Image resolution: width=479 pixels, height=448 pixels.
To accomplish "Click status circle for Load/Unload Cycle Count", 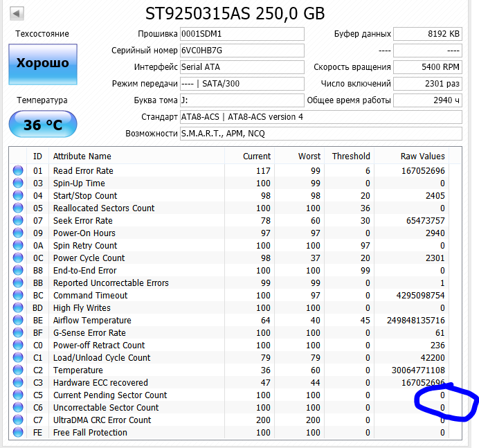I will click(18, 357).
